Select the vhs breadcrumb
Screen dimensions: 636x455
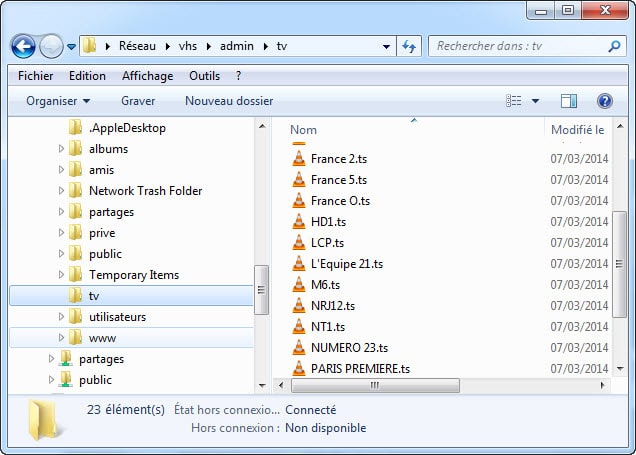[x=188, y=46]
